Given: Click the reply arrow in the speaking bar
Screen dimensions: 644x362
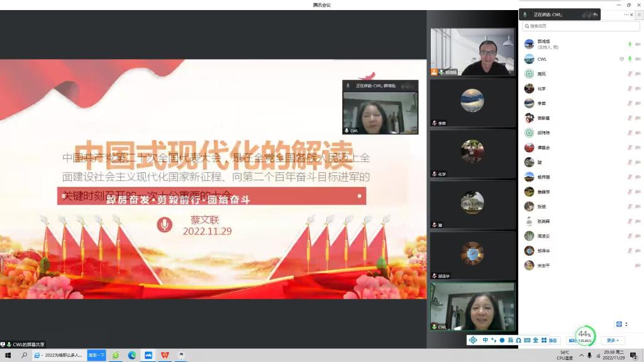Looking at the screenshot, I should coord(595,14).
